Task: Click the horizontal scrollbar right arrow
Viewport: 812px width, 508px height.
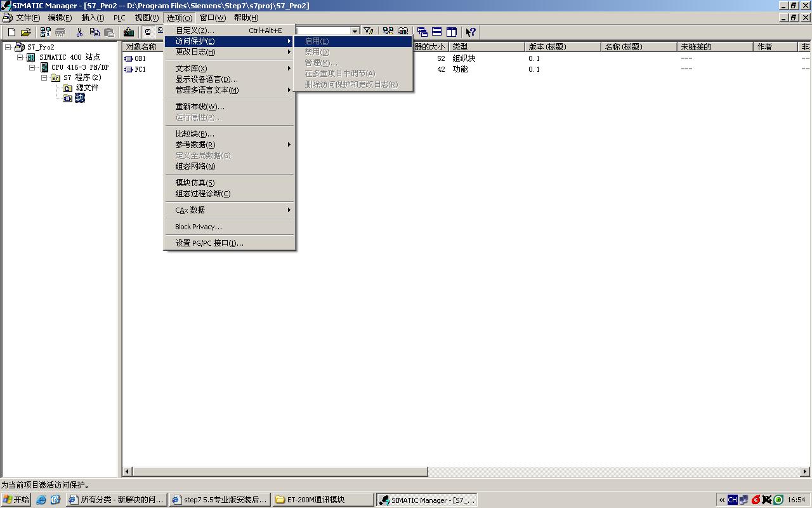Action: (x=804, y=472)
